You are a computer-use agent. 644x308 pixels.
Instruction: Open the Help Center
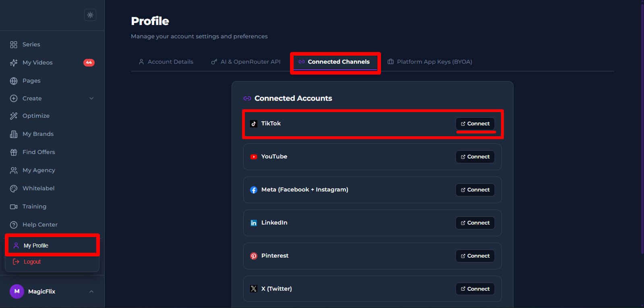[52, 225]
